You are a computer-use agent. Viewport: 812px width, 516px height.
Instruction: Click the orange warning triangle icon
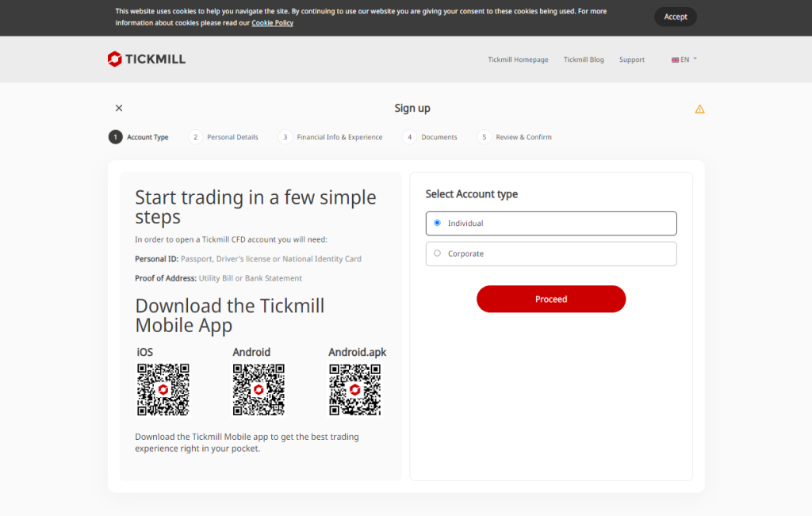(699, 109)
